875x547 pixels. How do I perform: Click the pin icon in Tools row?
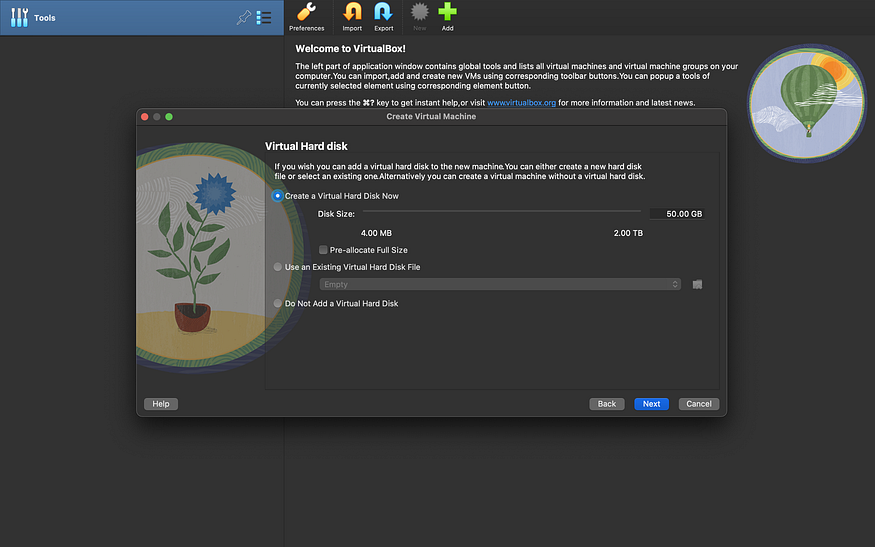coord(243,18)
